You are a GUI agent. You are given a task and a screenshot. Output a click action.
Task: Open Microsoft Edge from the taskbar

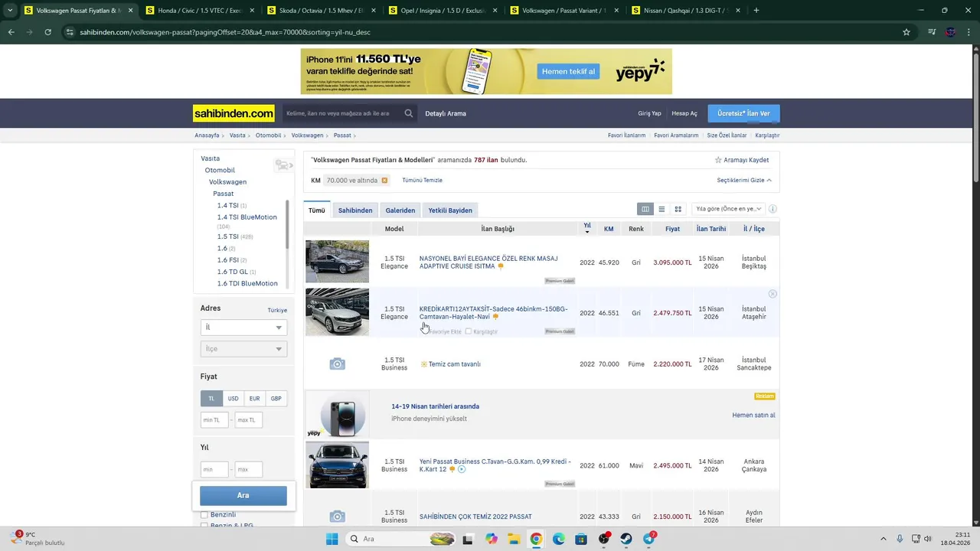[559, 539]
